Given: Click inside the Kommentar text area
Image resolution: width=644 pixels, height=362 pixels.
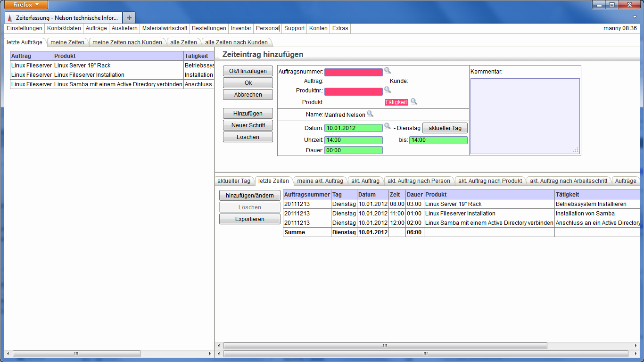Looking at the screenshot, I should pyautogui.click(x=525, y=115).
